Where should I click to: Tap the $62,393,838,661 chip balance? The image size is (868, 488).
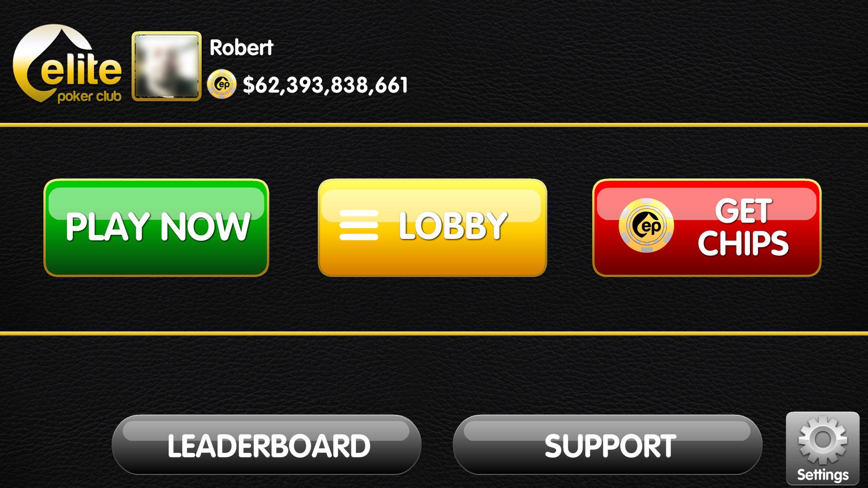point(325,85)
